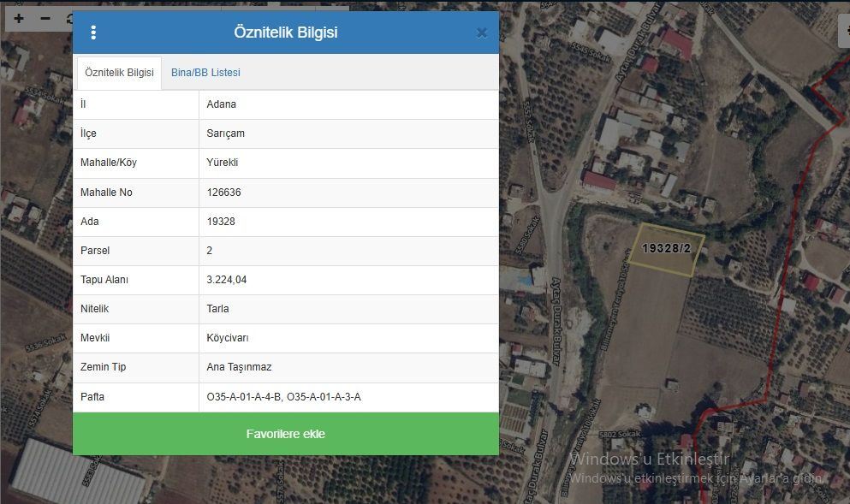Click the Mahalle/Köy label cell
The height and width of the screenshot is (504, 850).
(x=136, y=163)
